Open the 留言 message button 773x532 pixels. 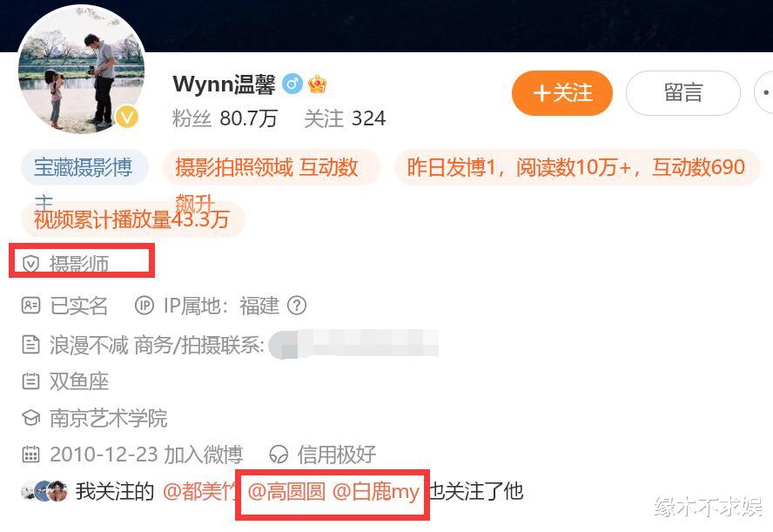[682, 93]
